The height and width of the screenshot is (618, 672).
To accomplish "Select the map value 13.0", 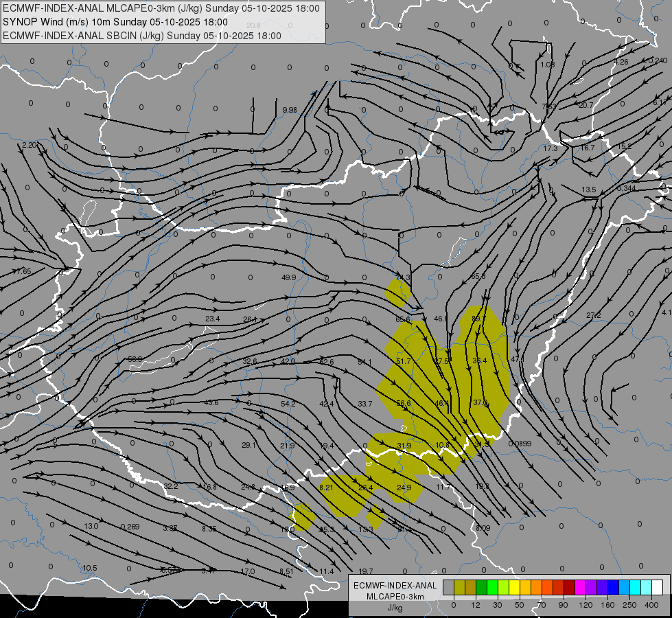I will click(x=91, y=526).
